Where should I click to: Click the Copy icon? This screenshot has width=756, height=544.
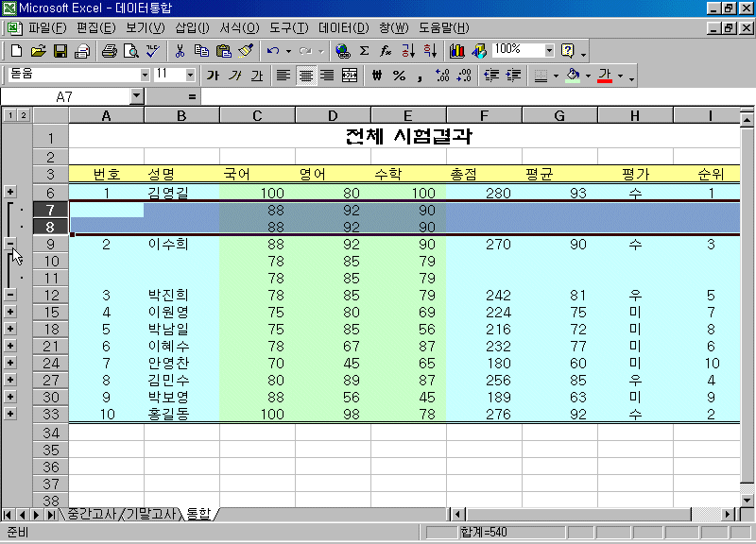[x=201, y=51]
